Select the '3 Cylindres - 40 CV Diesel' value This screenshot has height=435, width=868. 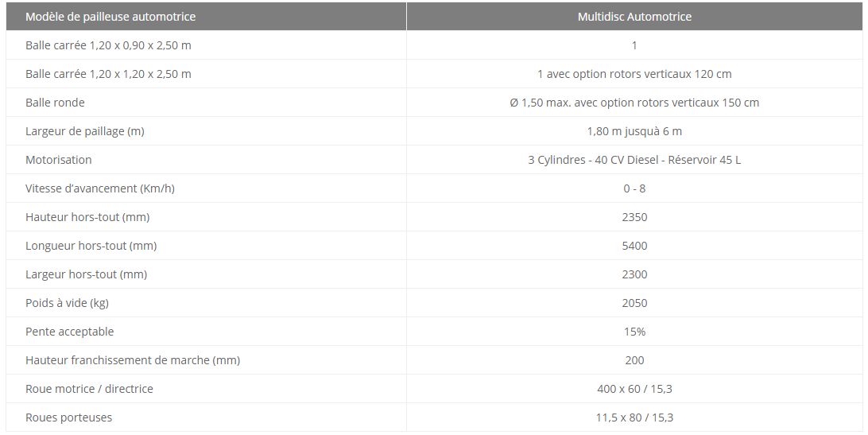[x=634, y=160]
